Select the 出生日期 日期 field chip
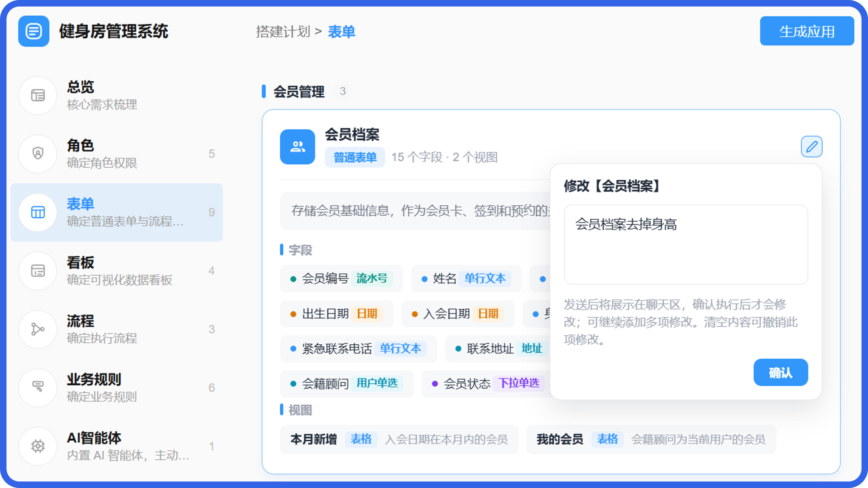The width and height of the screenshot is (868, 488). pos(337,314)
